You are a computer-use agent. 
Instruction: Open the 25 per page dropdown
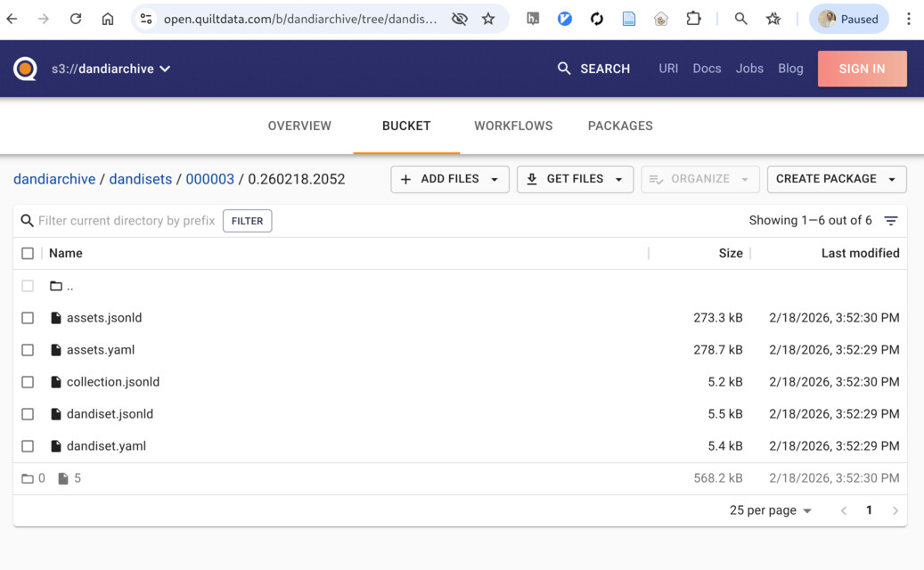(x=771, y=510)
